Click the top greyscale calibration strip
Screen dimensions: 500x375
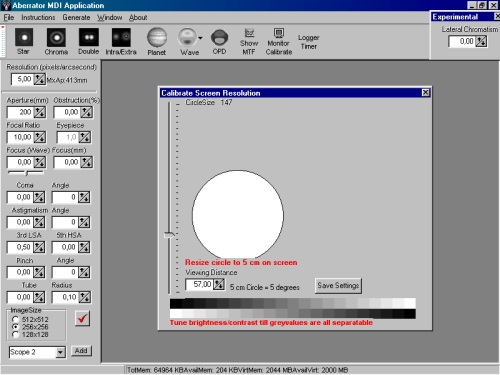click(293, 303)
